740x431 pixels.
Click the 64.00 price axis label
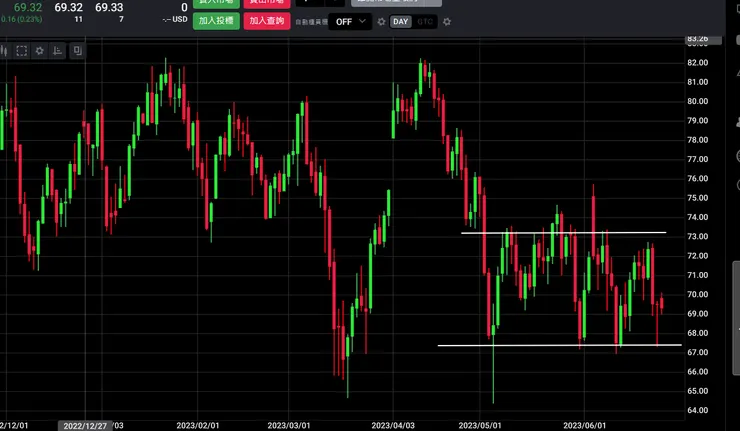tap(698, 410)
